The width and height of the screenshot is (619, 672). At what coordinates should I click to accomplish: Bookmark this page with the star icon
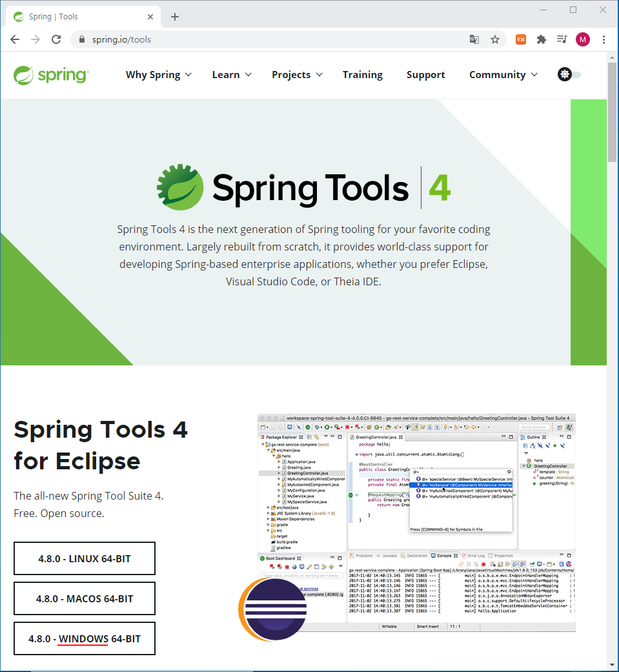click(x=495, y=39)
